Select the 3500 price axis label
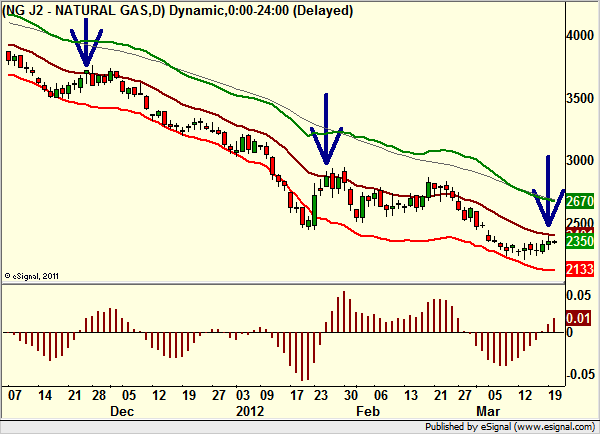The height and width of the screenshot is (434, 600). [580, 98]
